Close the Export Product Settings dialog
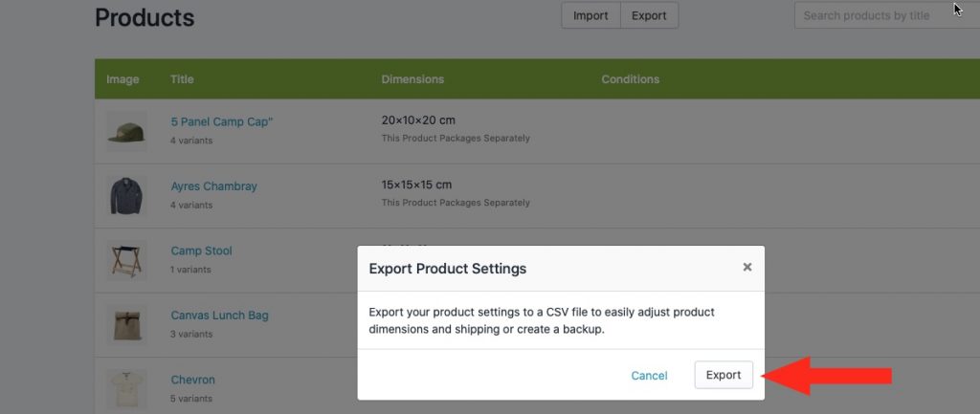The image size is (980, 414). click(746, 268)
